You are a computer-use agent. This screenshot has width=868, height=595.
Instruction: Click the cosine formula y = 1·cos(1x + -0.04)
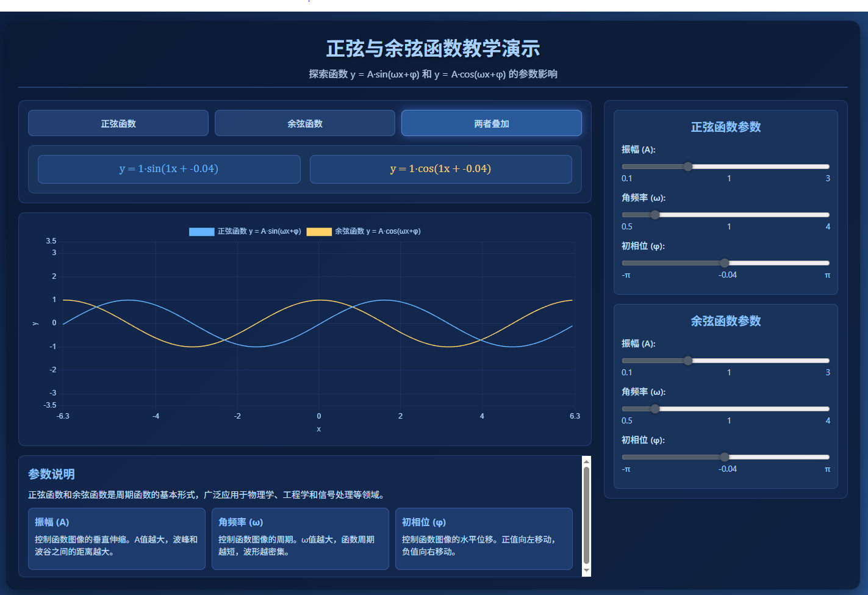point(440,169)
